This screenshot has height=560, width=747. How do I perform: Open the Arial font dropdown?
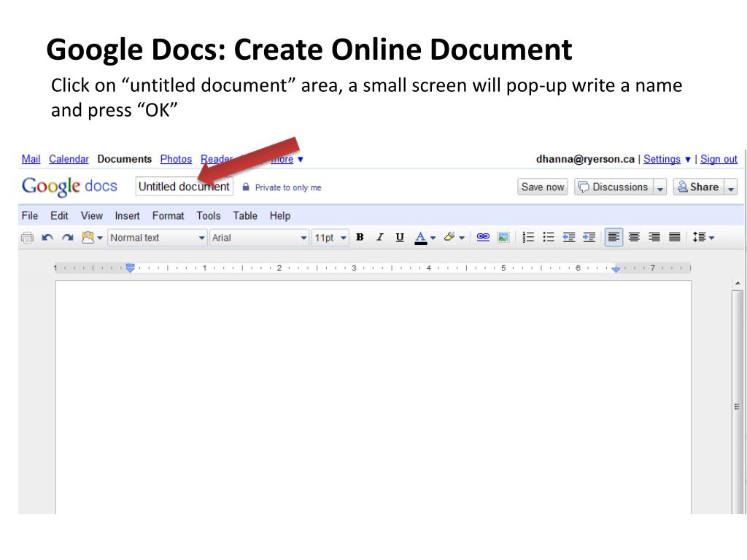[x=259, y=238]
